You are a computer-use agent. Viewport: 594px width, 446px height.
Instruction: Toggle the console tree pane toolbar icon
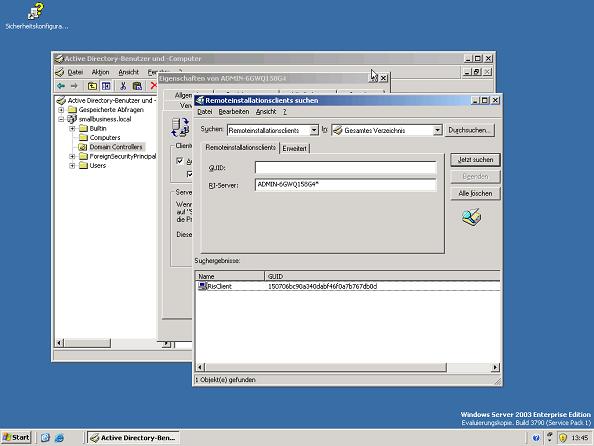pos(106,86)
